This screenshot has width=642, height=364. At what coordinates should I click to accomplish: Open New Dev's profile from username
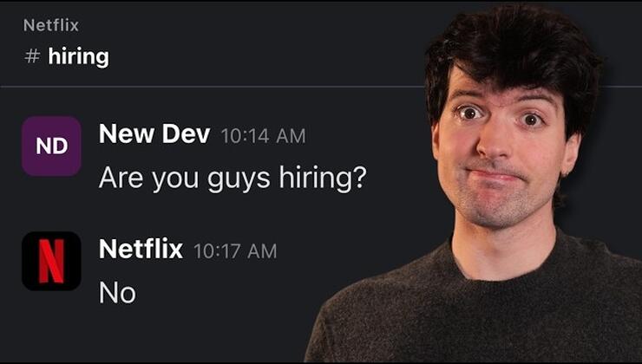[154, 133]
